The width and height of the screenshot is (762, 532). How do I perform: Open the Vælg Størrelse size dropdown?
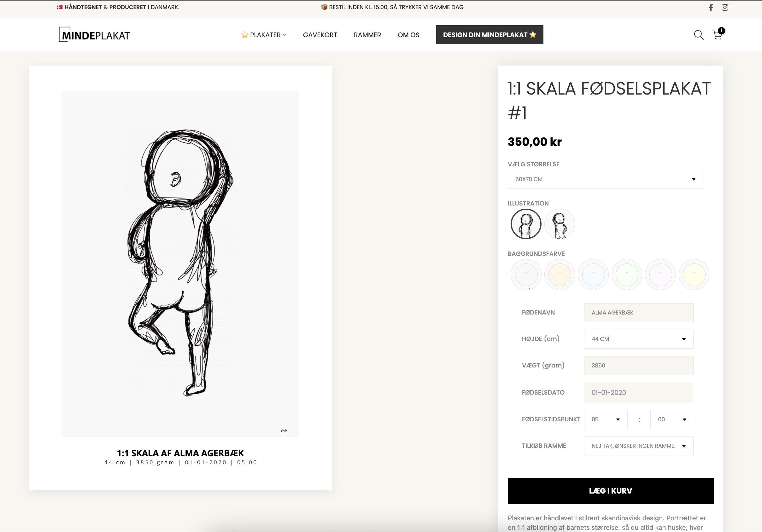click(x=605, y=179)
